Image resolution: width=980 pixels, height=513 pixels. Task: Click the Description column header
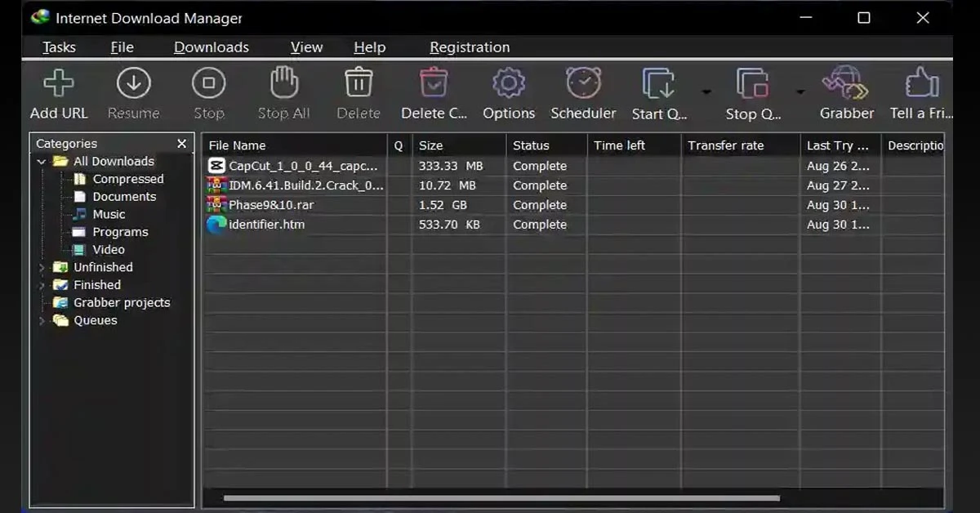pyautogui.click(x=913, y=145)
